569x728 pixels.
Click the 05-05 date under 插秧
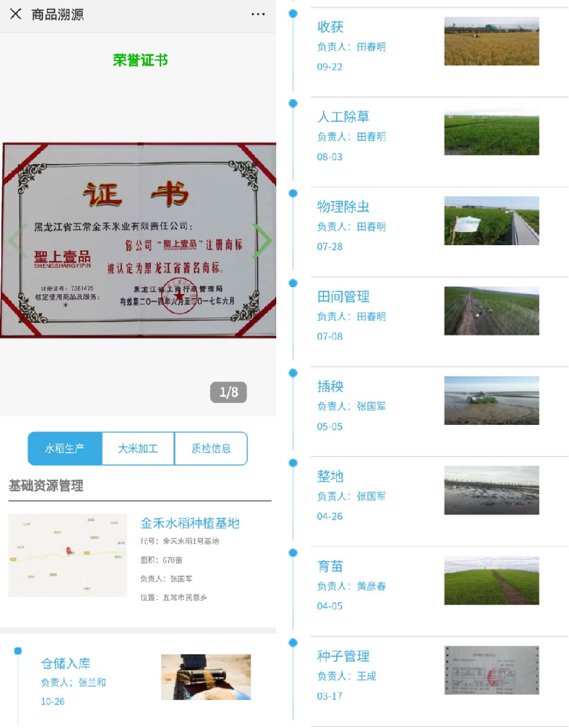[x=330, y=426]
